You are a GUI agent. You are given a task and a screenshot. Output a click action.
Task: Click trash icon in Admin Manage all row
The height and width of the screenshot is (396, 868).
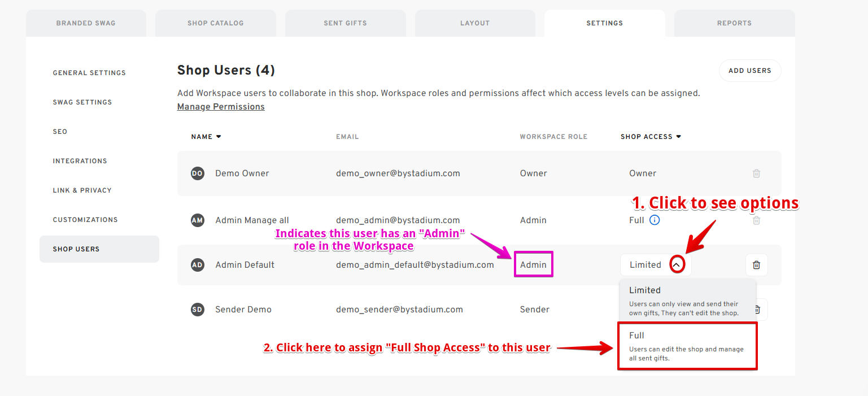point(756,220)
